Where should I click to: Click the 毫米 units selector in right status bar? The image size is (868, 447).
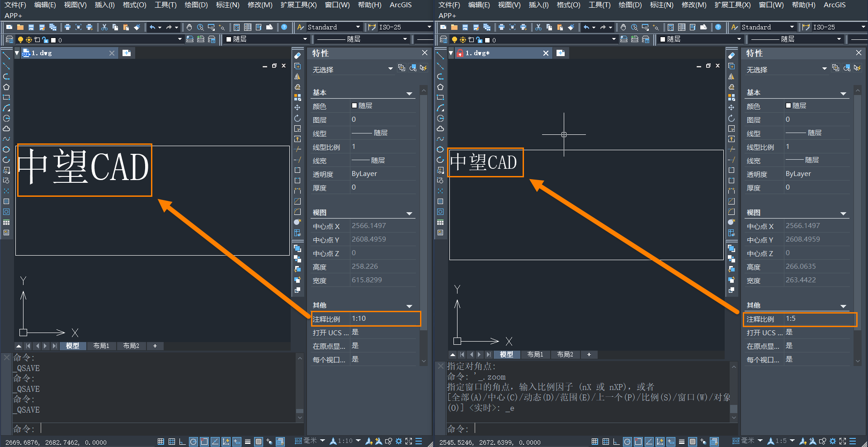pyautogui.click(x=748, y=441)
